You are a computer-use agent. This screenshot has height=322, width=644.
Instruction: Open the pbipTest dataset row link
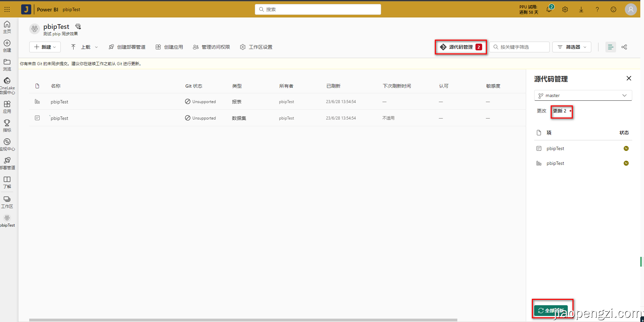pyautogui.click(x=59, y=118)
